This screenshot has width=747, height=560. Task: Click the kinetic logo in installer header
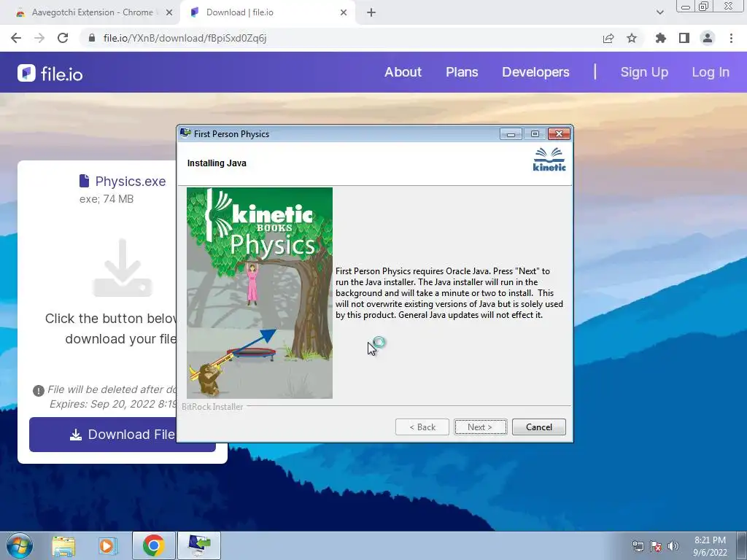pos(549,159)
